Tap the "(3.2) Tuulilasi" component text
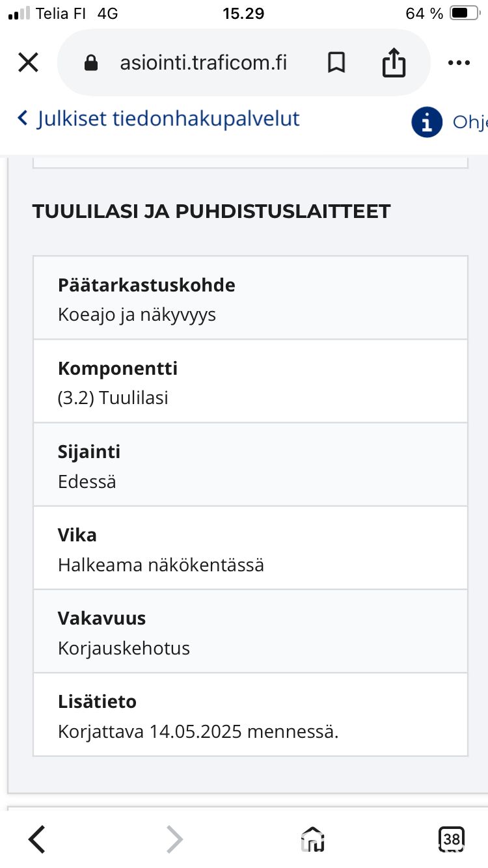Viewport: 488px width, 868px height. pos(113,398)
